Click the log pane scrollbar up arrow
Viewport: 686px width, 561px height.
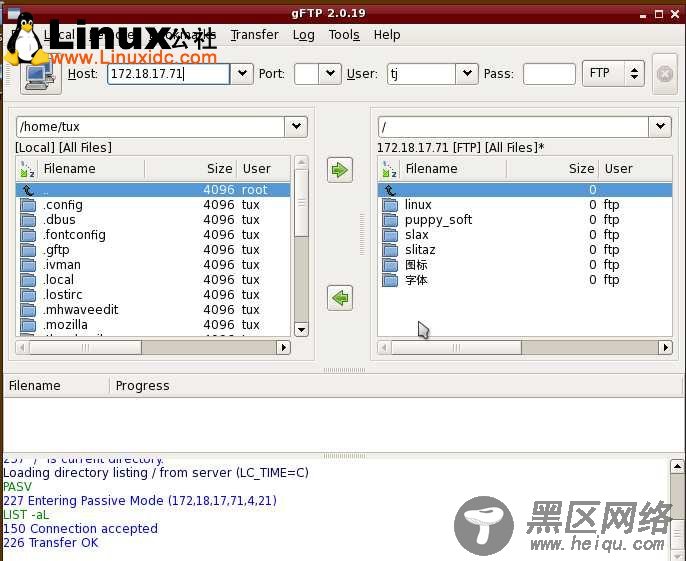(677, 466)
